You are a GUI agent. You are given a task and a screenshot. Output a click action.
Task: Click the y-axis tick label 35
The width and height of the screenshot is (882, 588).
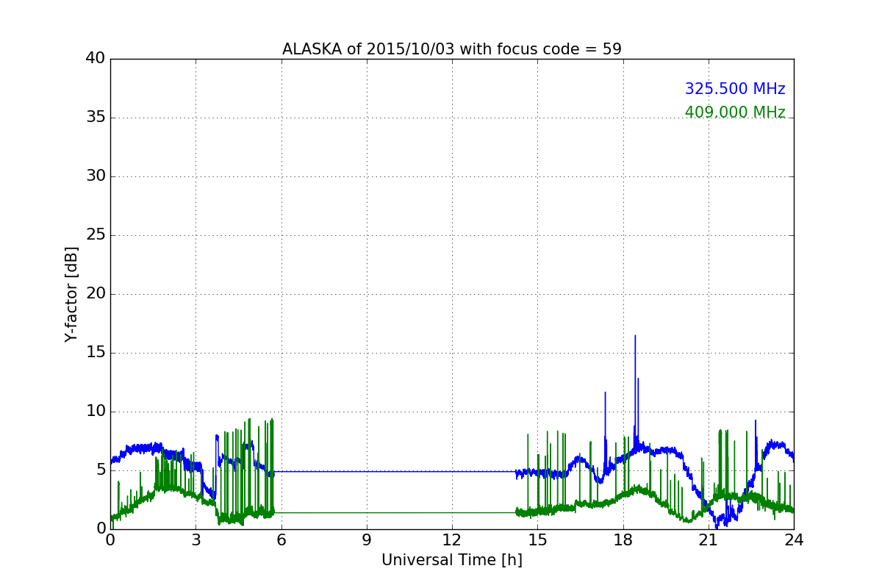96,118
